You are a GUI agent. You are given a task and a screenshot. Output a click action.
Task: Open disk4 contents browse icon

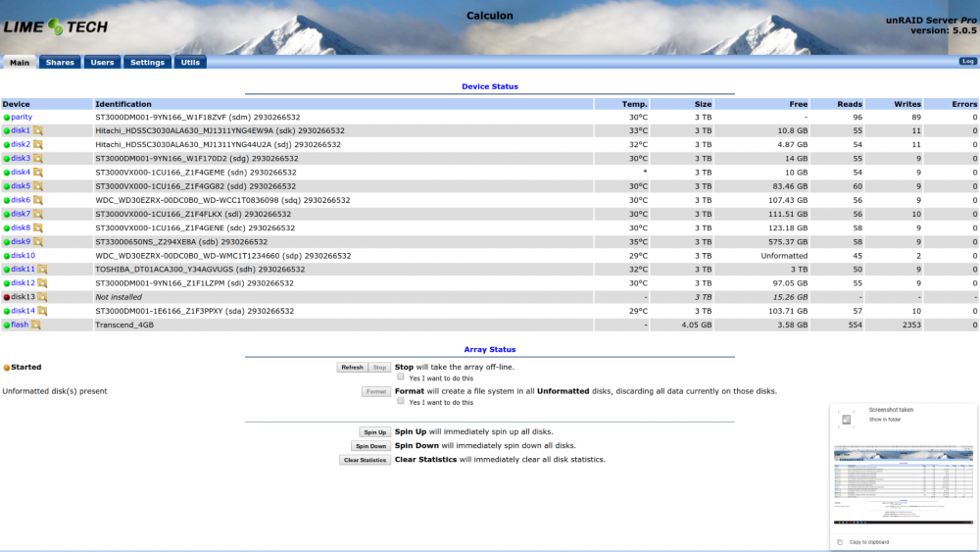[x=38, y=172]
